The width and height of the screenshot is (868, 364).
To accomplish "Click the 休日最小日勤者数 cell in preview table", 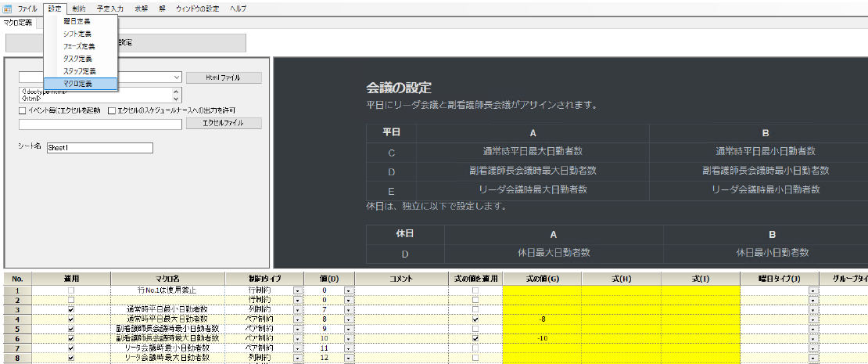I will [773, 253].
